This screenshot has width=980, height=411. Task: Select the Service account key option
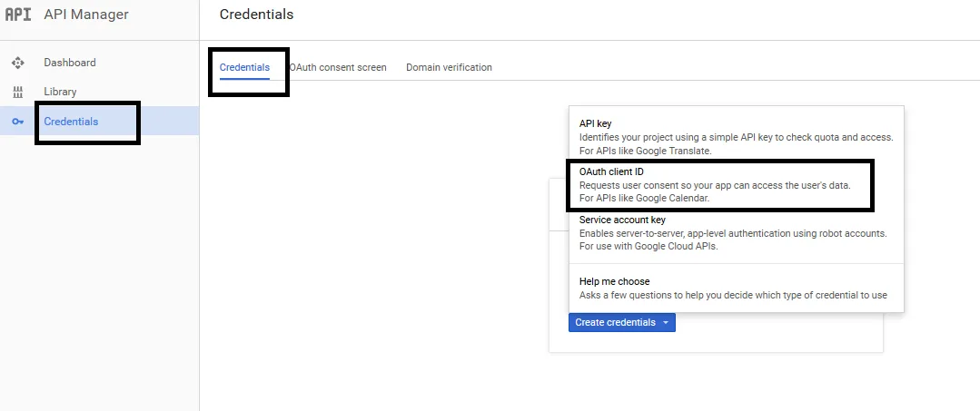click(x=737, y=233)
